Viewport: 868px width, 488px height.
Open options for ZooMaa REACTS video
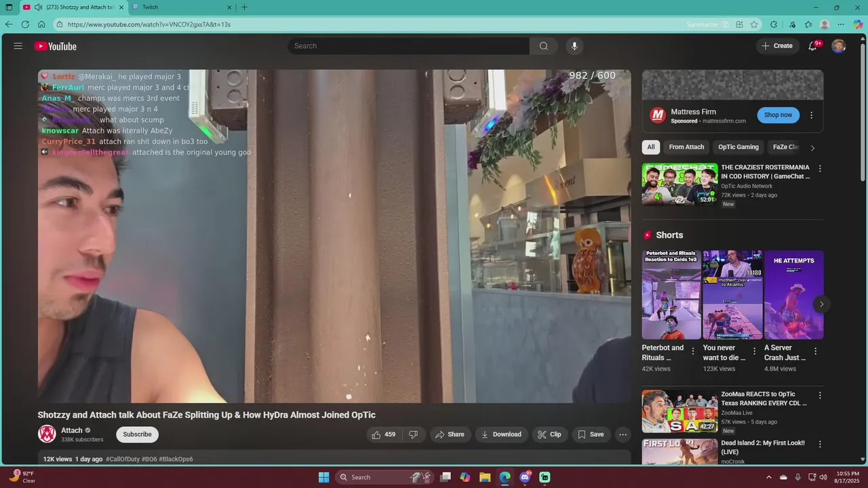click(x=820, y=395)
